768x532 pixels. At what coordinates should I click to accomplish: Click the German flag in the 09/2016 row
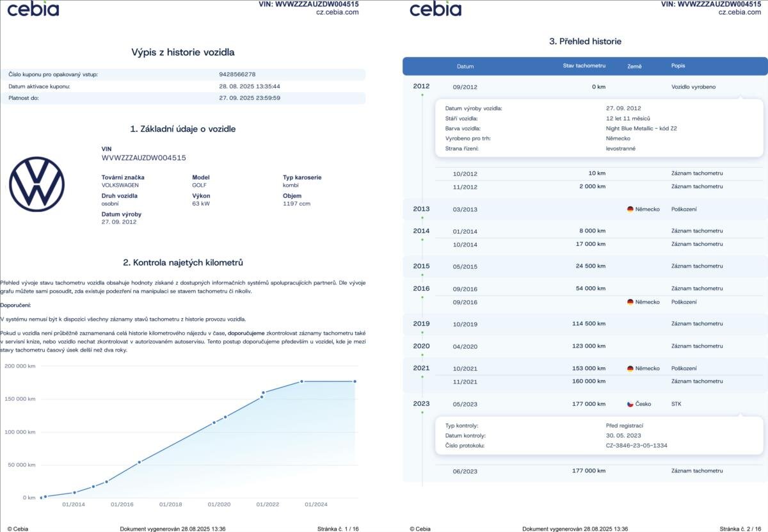[630, 302]
